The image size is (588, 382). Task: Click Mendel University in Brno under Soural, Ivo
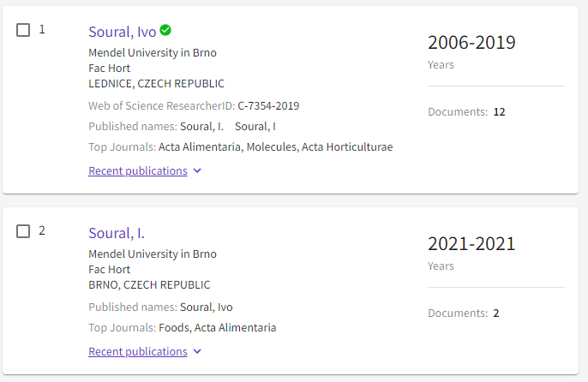pyautogui.click(x=153, y=53)
